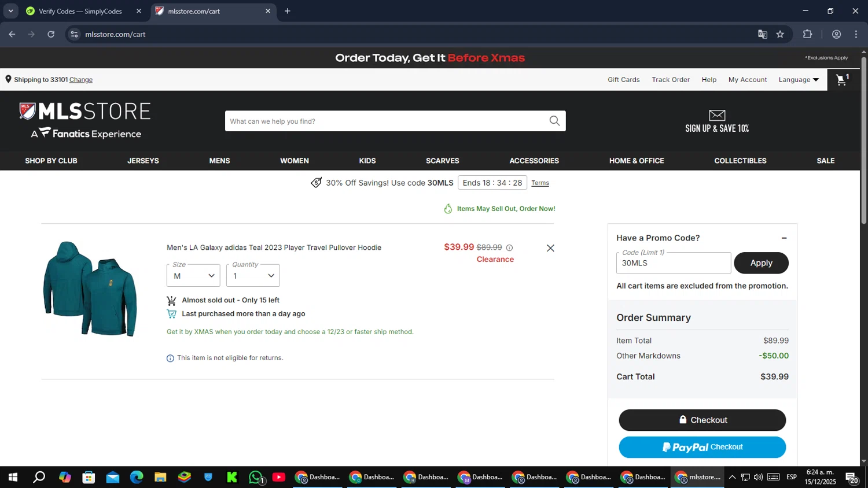Switch to Verify Codes — SimplyCodes tab

(80, 11)
